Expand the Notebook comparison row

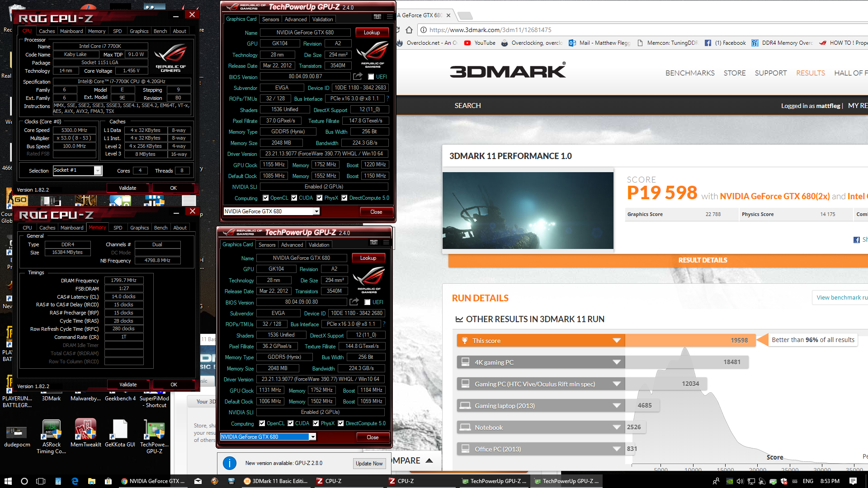coord(616,427)
